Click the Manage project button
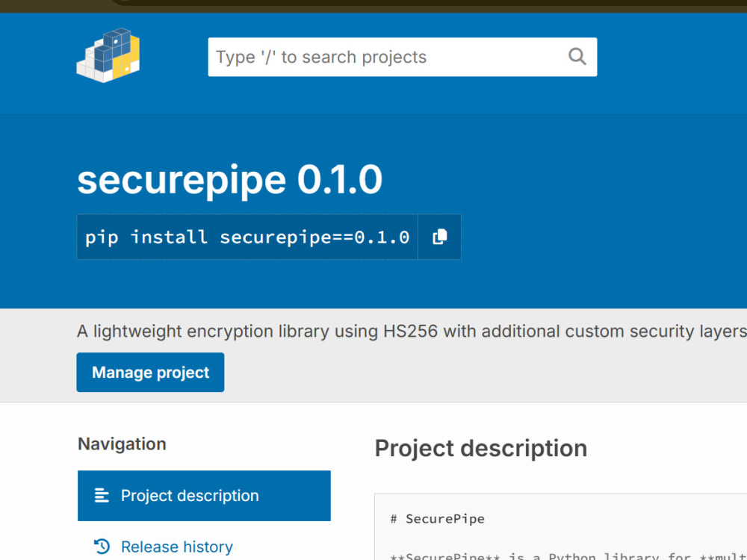 [x=150, y=372]
